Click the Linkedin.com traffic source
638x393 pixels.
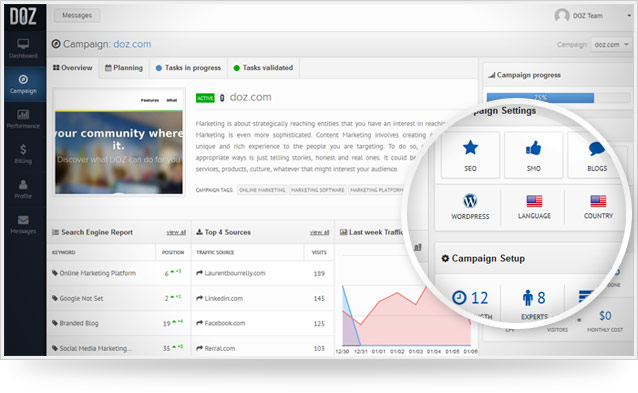click(223, 298)
